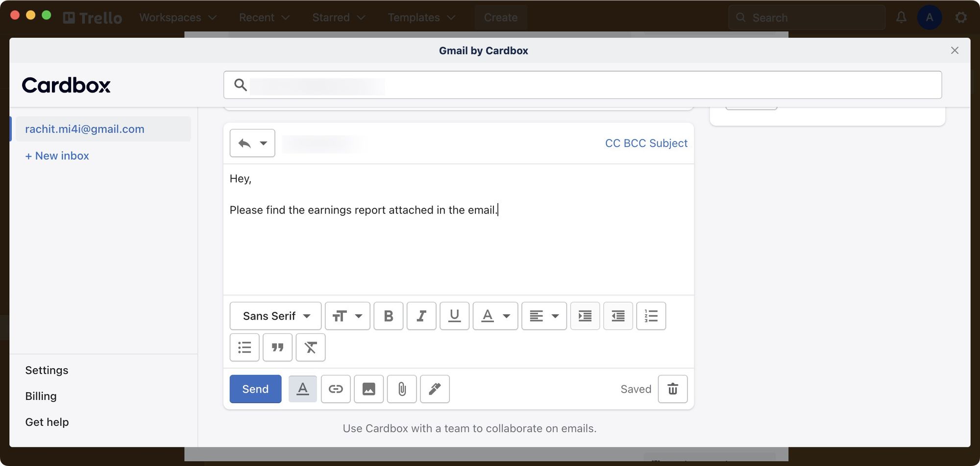Click the Trello Create button
980x466 pixels.
pos(501,18)
